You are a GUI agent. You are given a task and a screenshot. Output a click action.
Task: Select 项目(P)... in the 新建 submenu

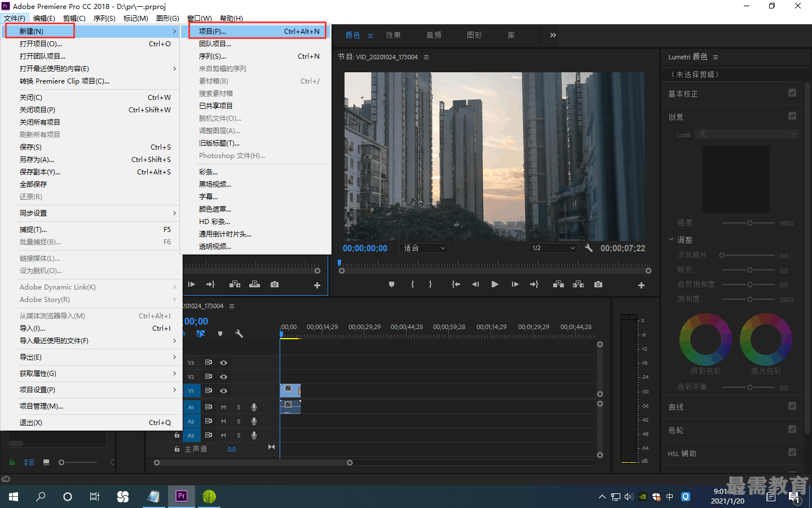(x=255, y=32)
